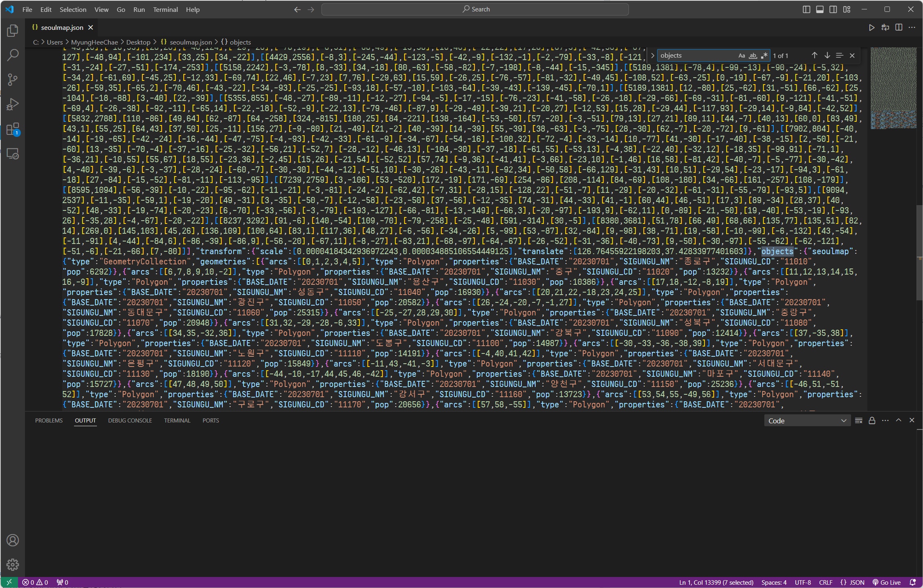
Task: Toggle Match Case in find widget
Action: point(741,56)
